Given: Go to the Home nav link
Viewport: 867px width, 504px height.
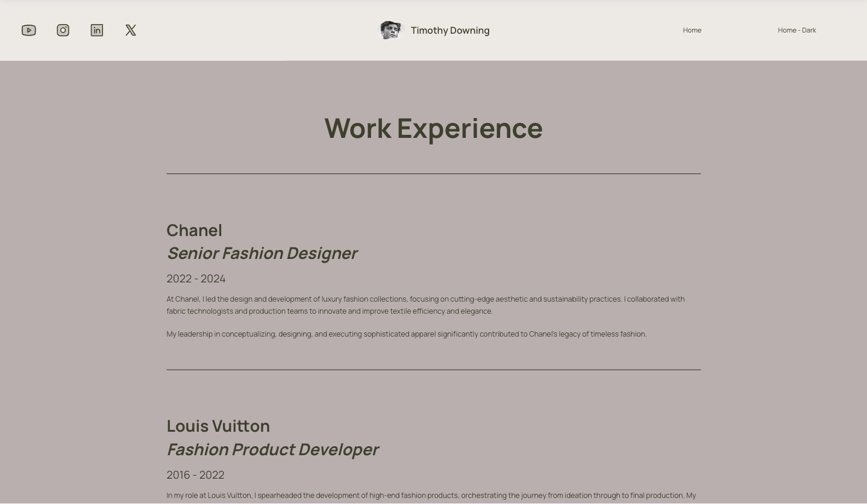Looking at the screenshot, I should [692, 30].
